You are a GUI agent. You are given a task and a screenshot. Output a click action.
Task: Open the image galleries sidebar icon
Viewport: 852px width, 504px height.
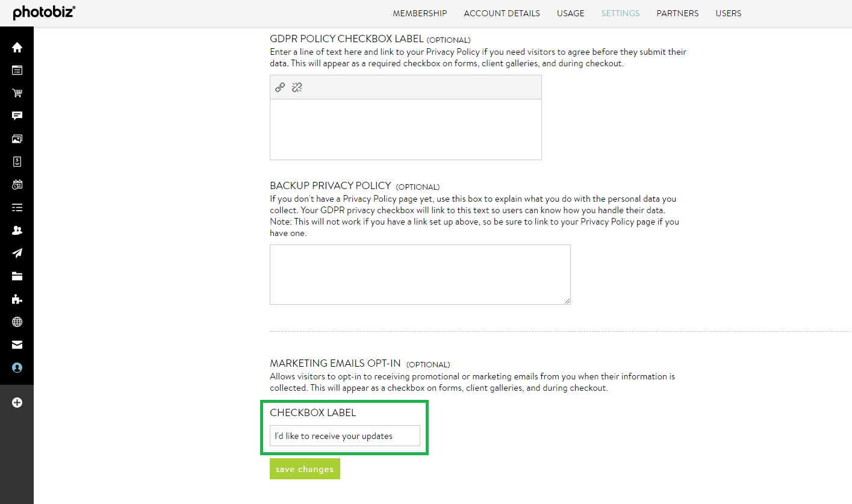(x=16, y=138)
